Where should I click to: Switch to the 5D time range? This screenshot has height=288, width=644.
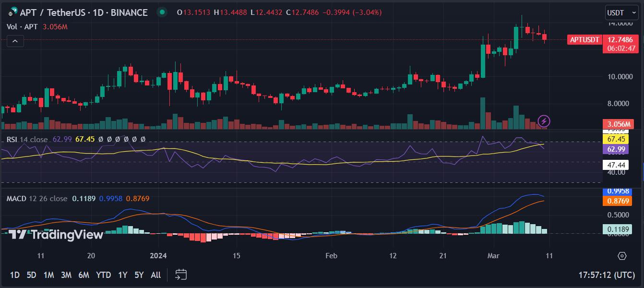pyautogui.click(x=31, y=275)
